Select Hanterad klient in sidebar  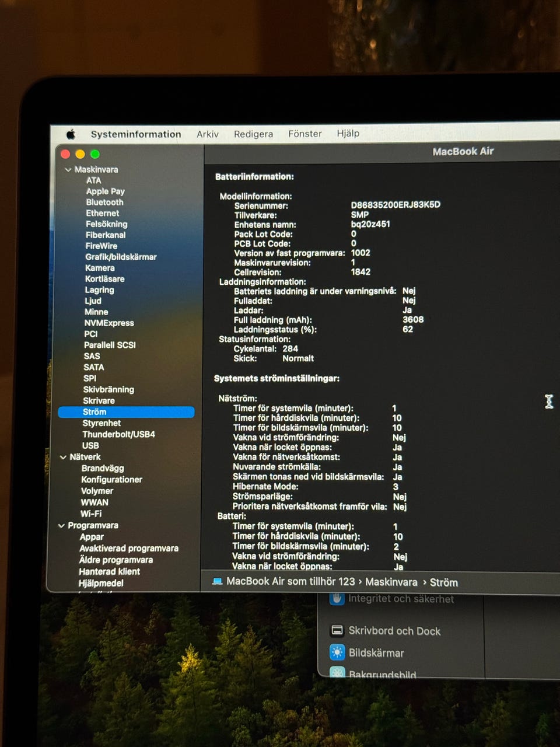(x=110, y=571)
